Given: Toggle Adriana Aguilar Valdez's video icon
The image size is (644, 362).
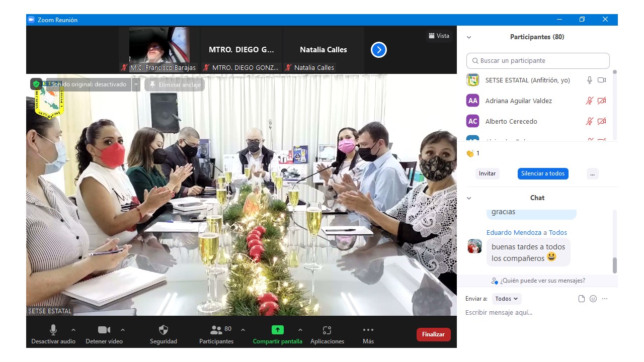Looking at the screenshot, I should point(602,101).
